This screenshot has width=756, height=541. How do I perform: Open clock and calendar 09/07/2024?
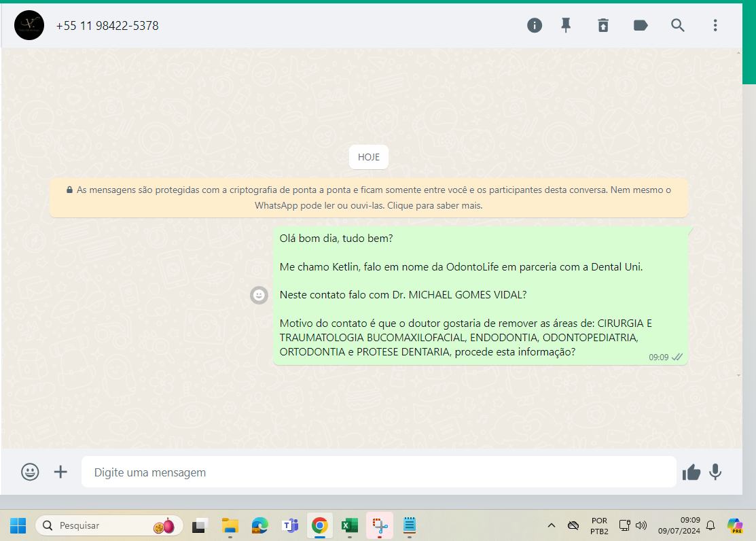679,525
